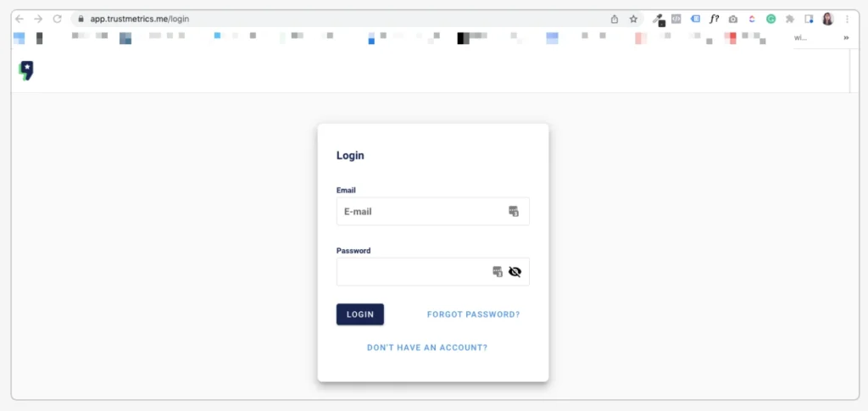The image size is (868, 411).
Task: Click the address bar URL
Action: coord(140,19)
